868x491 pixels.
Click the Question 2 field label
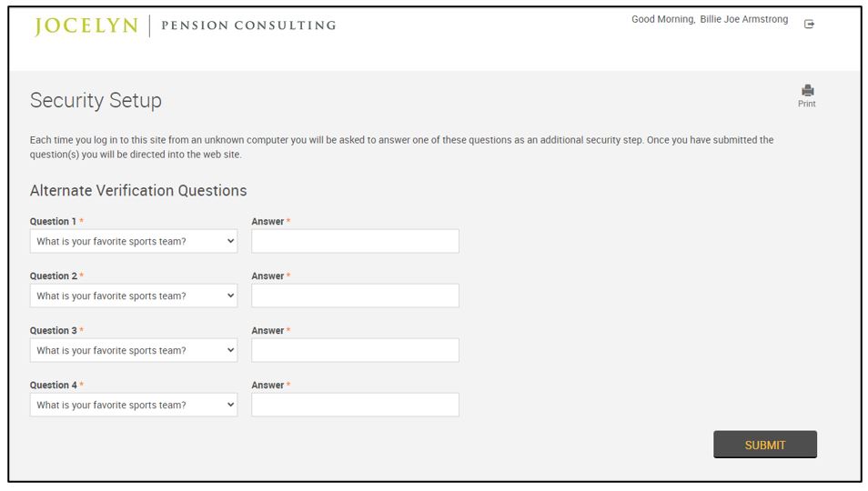click(x=53, y=276)
